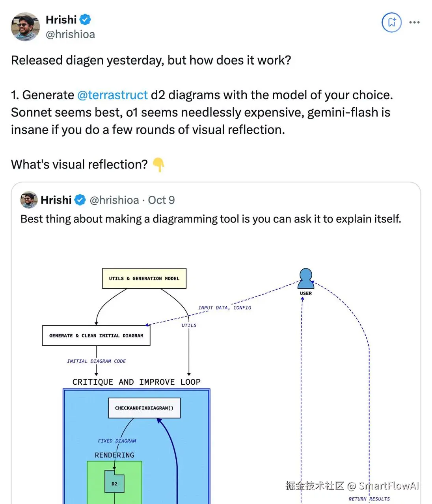Viewport: 432px width, 504px height.
Task: Click the Utils & Generation Model box
Action: 144,278
